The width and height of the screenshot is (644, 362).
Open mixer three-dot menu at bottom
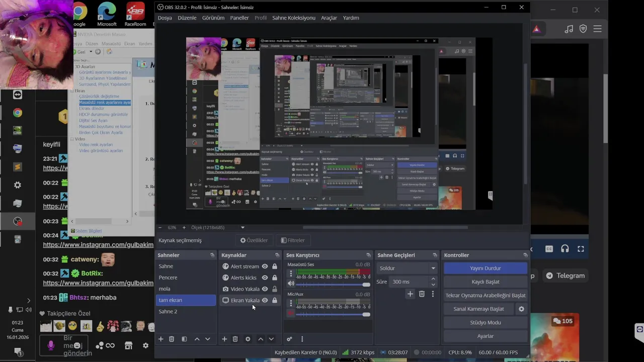click(x=302, y=339)
